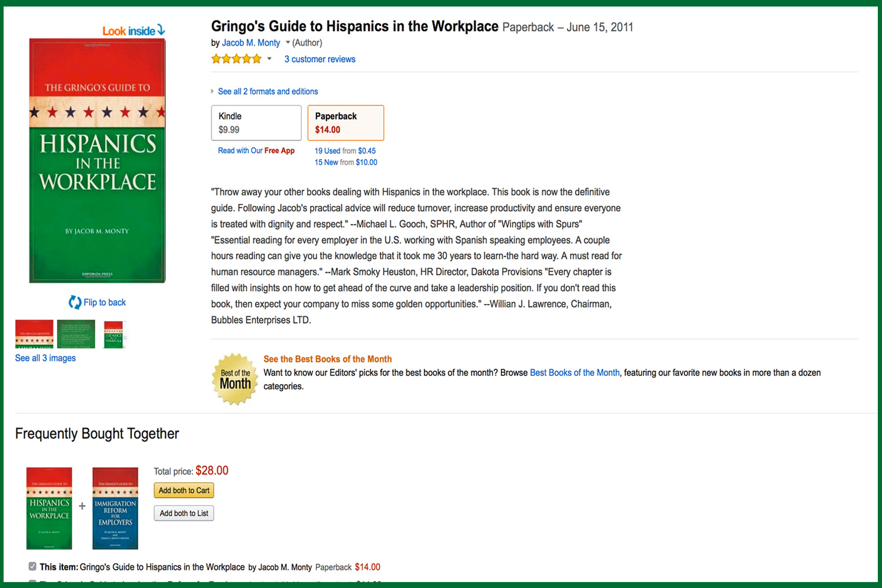Open 19 Used from $0.45 link
Image resolution: width=882 pixels, height=588 pixels.
(345, 151)
